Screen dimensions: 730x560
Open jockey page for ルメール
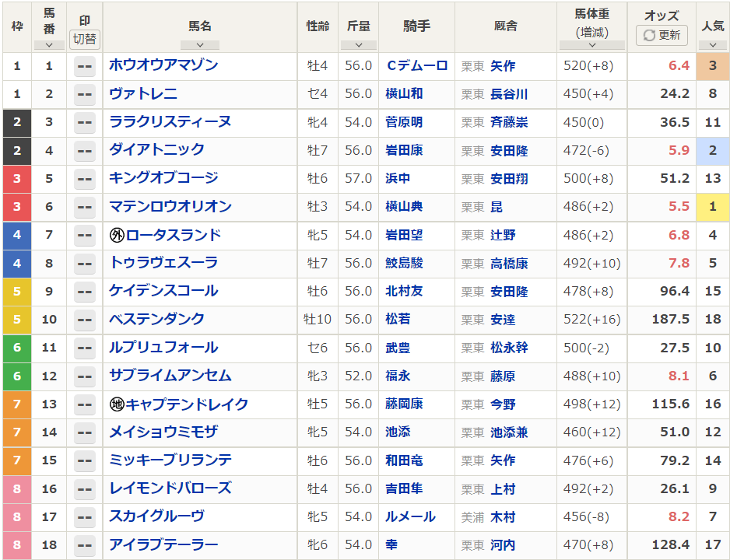tap(411, 516)
